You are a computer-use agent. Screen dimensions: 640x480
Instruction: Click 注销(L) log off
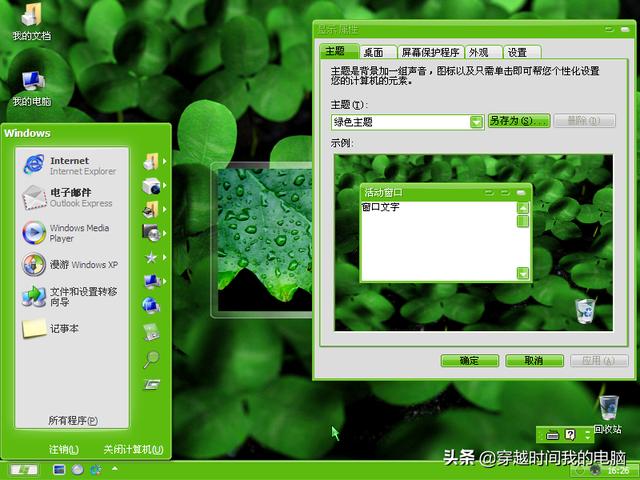[x=64, y=449]
